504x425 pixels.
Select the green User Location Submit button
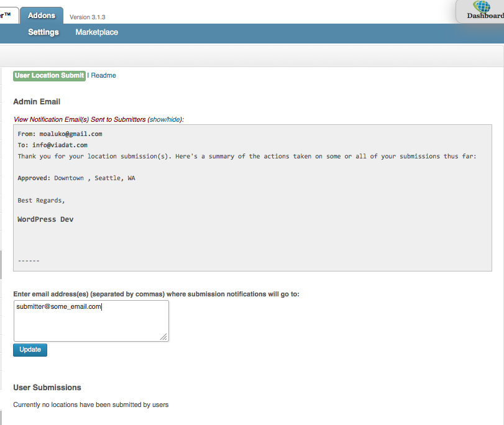pos(49,76)
